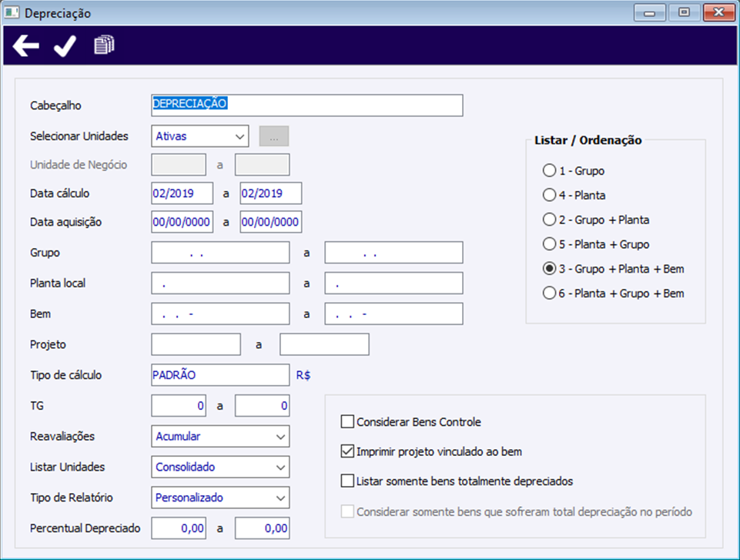The image size is (740, 560).
Task: Maximize the Depreciação window
Action: pyautogui.click(x=684, y=12)
